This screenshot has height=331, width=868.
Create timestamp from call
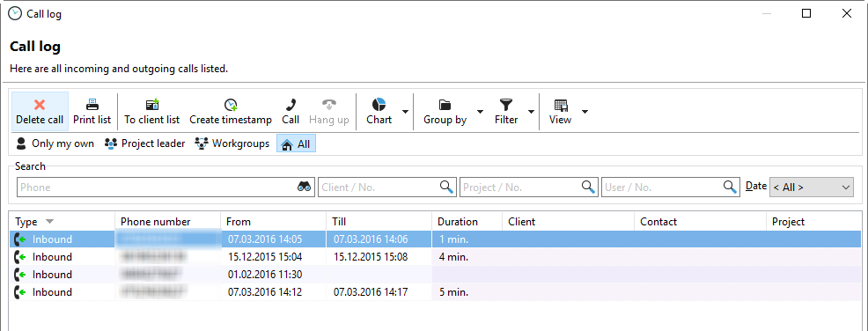point(231,111)
